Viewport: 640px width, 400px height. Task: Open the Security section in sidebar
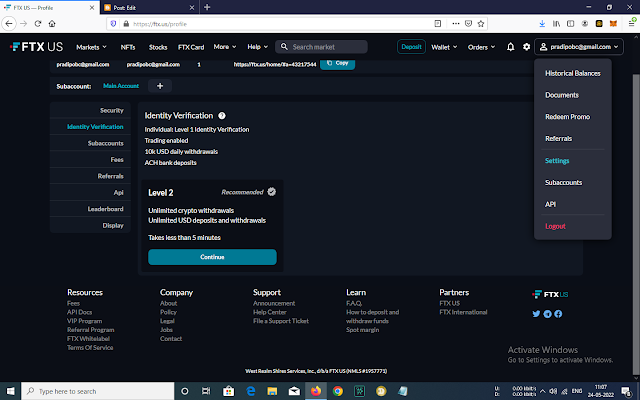pyautogui.click(x=90, y=110)
